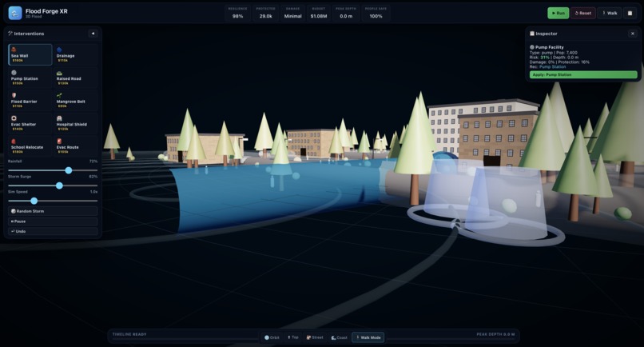The width and height of the screenshot is (644, 347).
Task: Click the Interventions panel title
Action: [x=29, y=34]
